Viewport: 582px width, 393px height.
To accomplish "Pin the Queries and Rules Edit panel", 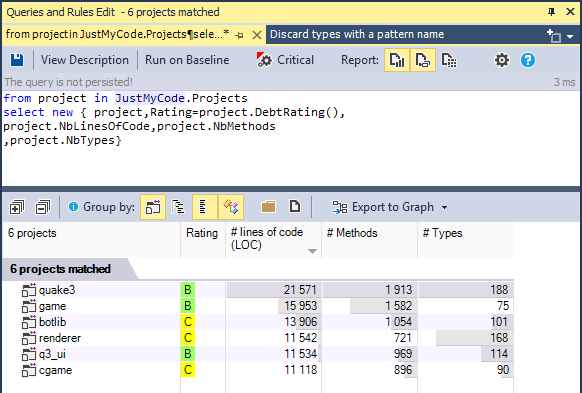I will click(x=552, y=12).
